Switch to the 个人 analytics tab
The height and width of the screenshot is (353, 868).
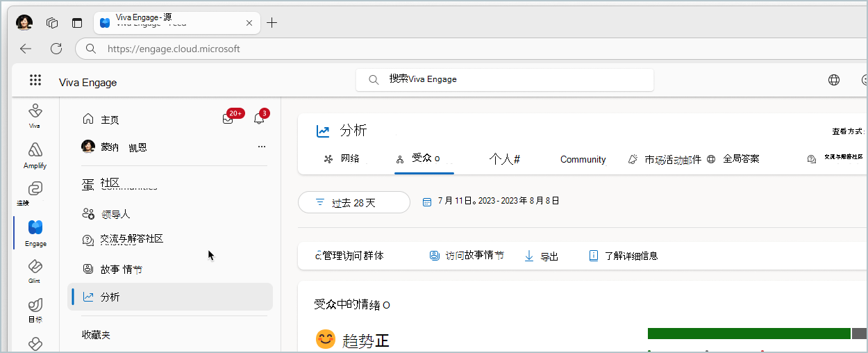(x=505, y=159)
